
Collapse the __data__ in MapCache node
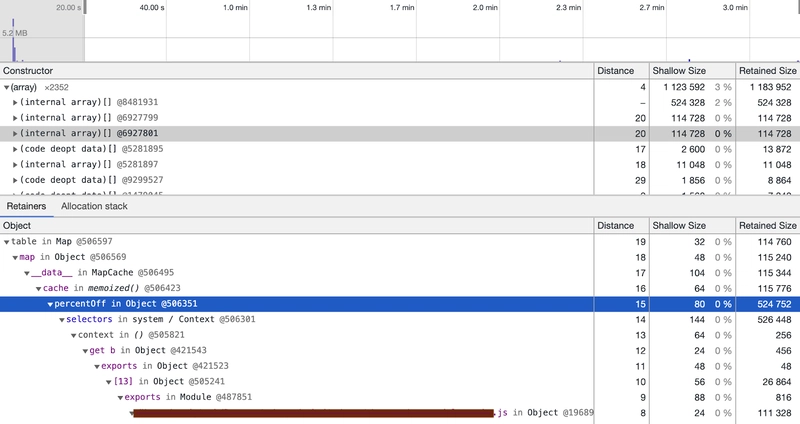pos(27,273)
